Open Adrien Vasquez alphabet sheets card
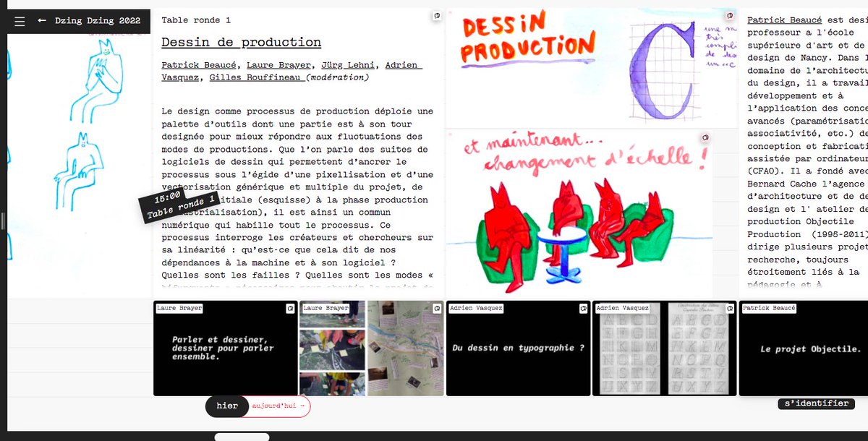 [x=665, y=348]
